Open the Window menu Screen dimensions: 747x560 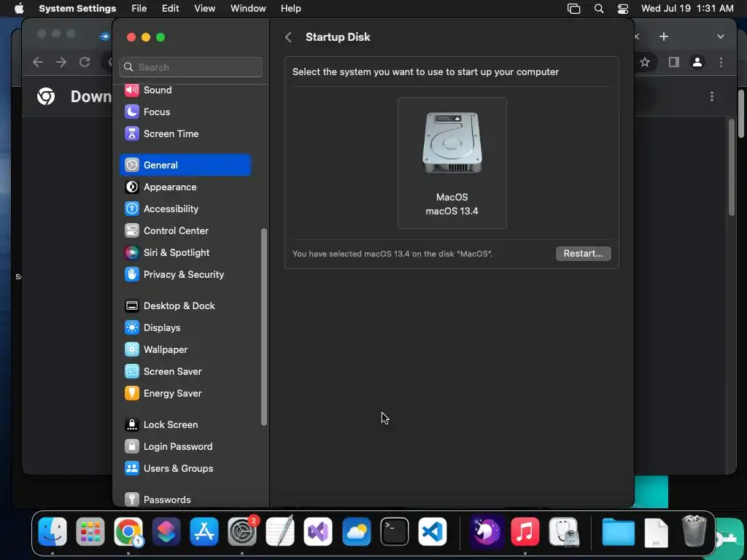[248, 9]
